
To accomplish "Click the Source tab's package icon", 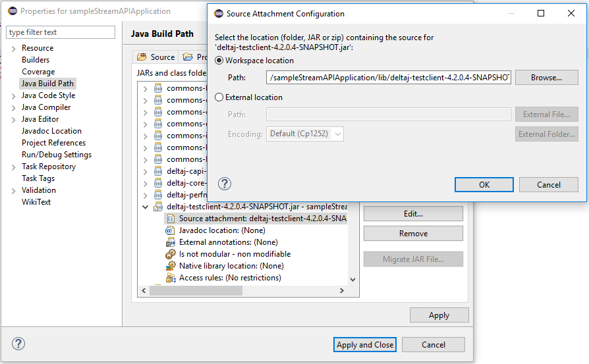I will 142,57.
